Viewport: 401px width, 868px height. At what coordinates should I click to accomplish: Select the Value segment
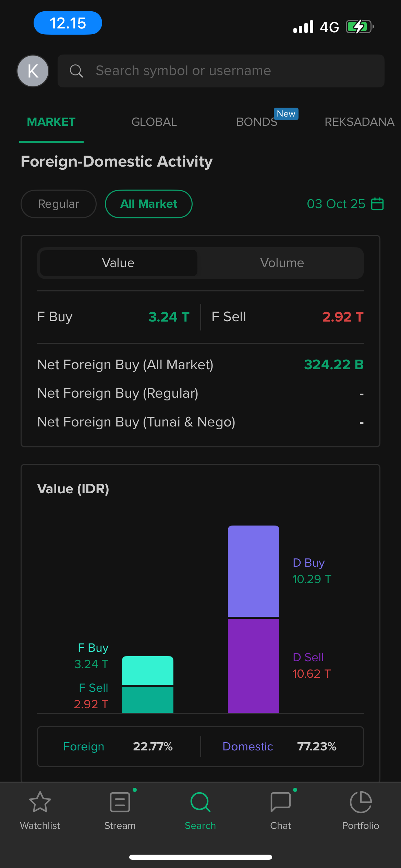coord(118,263)
